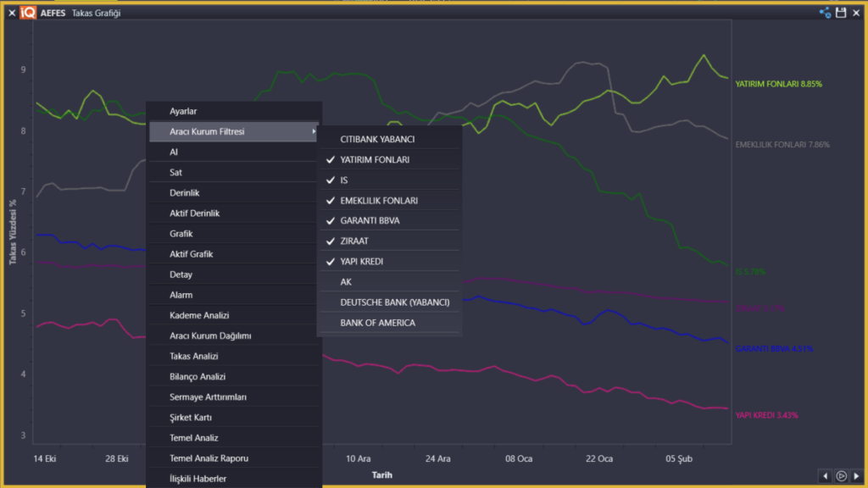Click the Sat menu item
This screenshot has height=488, width=868.
[x=175, y=173]
